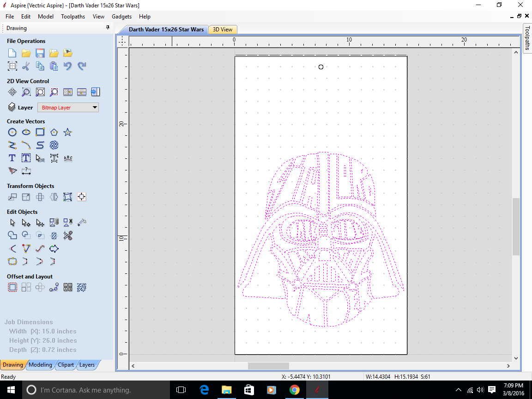This screenshot has height=399, width=532.
Task: Launch Google Chrome from the taskbar
Action: point(295,390)
